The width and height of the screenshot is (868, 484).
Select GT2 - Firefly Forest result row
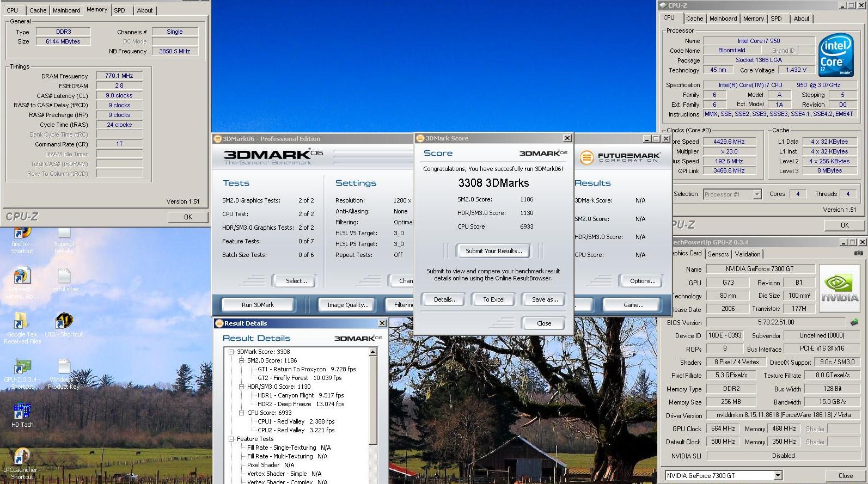[x=299, y=378]
